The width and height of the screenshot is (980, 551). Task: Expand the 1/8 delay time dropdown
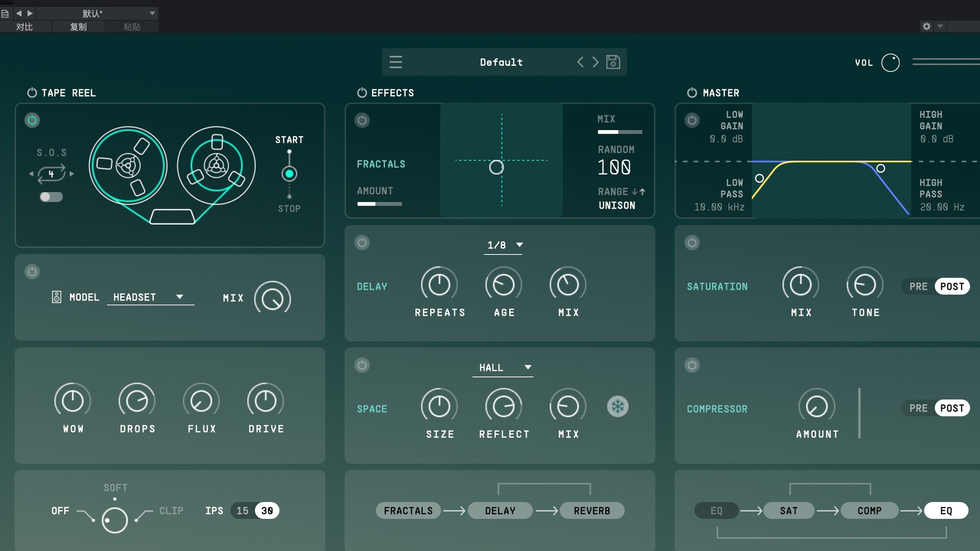(504, 245)
